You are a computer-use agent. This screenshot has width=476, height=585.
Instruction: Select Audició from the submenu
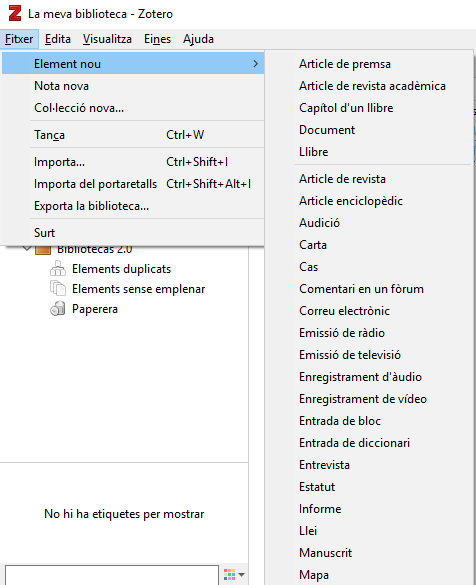(x=369, y=223)
